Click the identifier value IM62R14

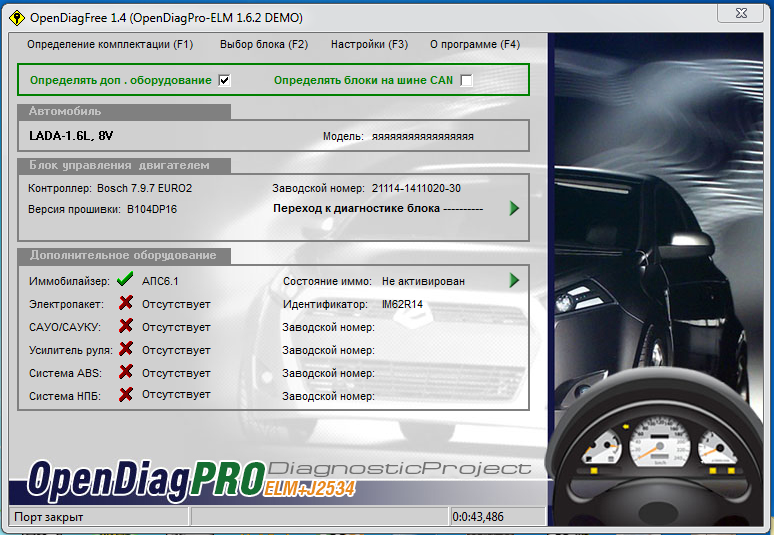[x=402, y=305]
